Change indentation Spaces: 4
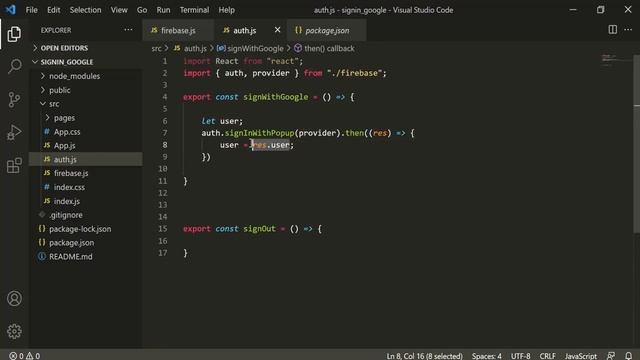640x360 pixels. (487, 356)
